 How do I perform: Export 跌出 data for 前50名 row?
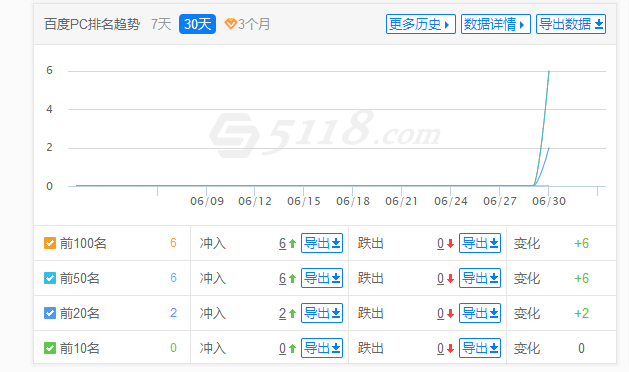pyautogui.click(x=480, y=278)
